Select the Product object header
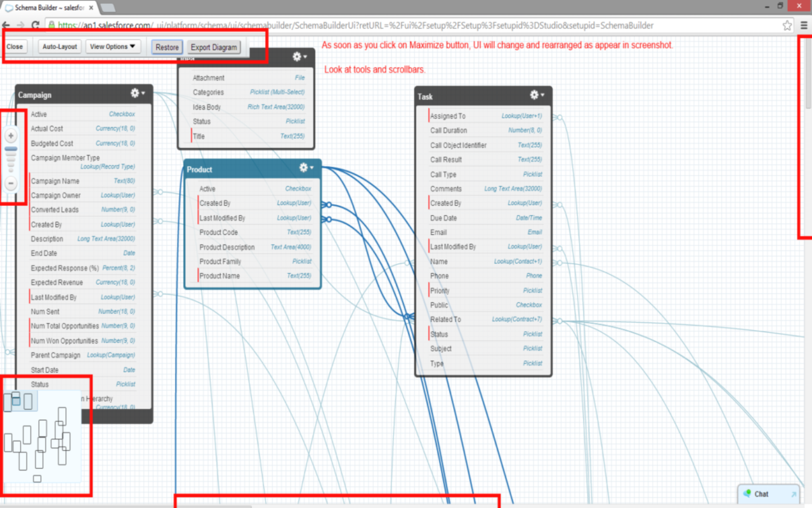 (x=252, y=169)
